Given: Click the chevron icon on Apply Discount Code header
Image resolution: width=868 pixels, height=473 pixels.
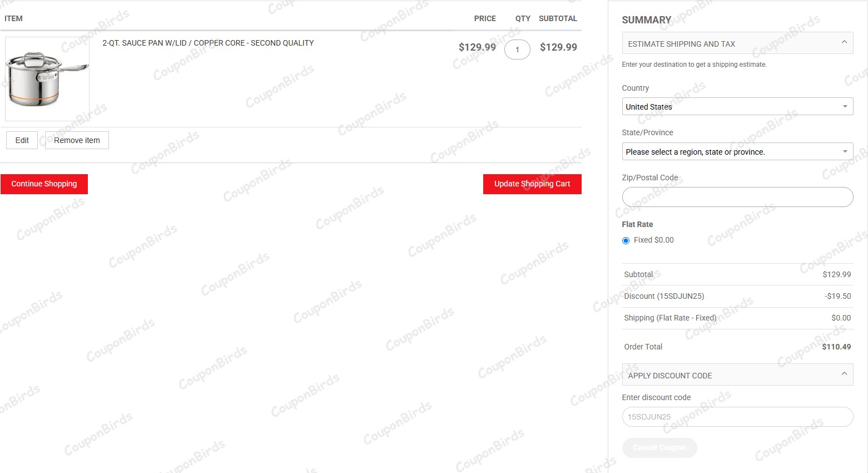Looking at the screenshot, I should tap(844, 374).
